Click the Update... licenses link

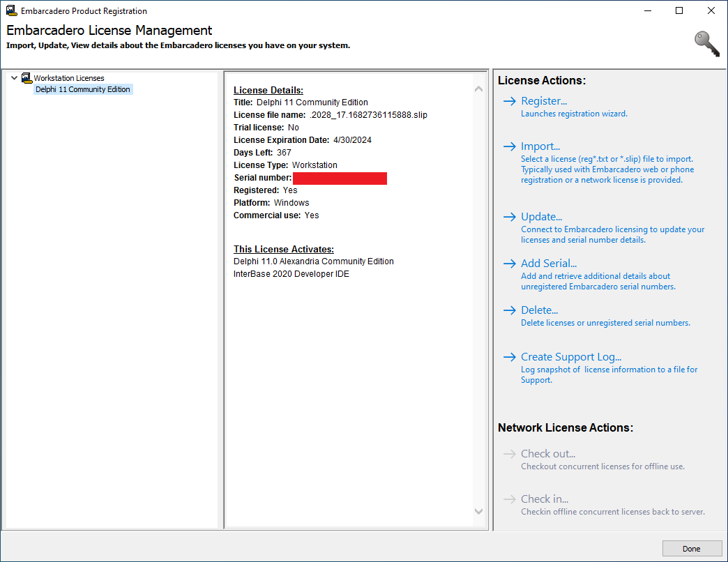(541, 218)
